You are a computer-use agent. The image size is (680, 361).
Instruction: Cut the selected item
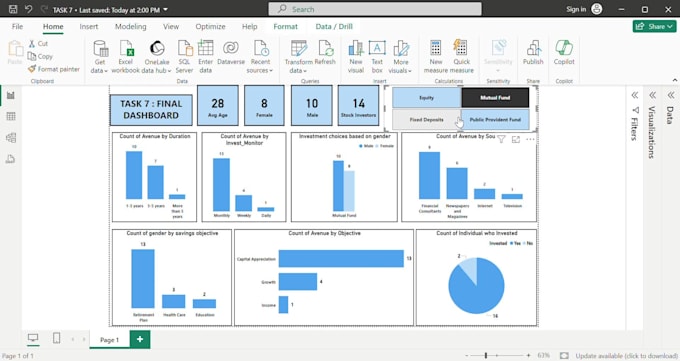[38, 43]
